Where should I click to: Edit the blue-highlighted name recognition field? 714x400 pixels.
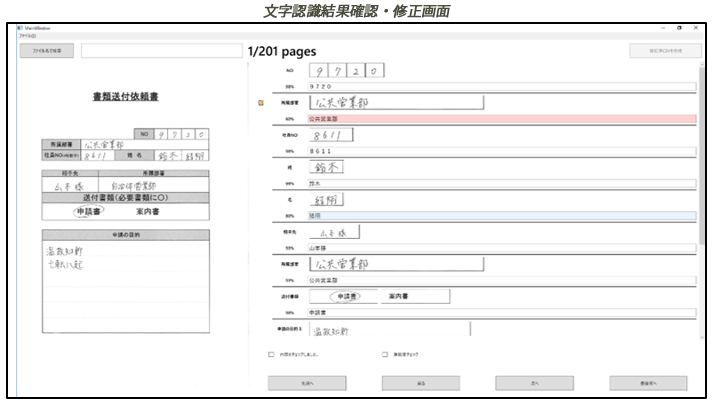(502, 215)
